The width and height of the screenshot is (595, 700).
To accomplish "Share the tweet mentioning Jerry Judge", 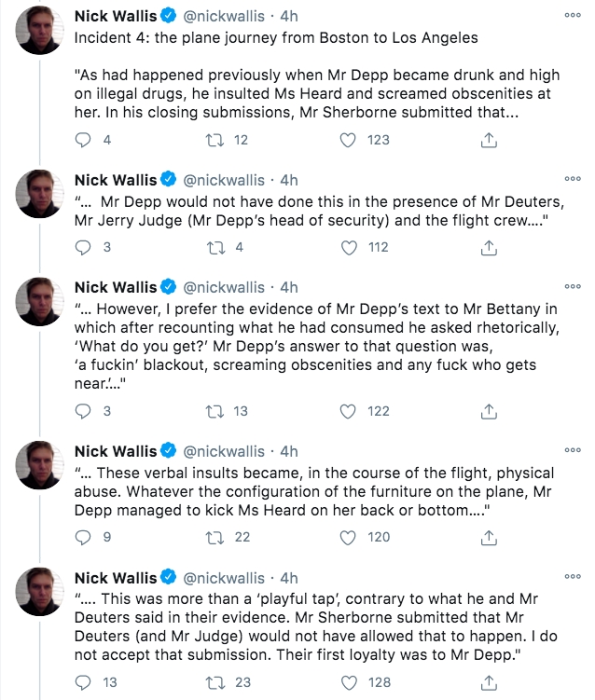I will [487, 248].
